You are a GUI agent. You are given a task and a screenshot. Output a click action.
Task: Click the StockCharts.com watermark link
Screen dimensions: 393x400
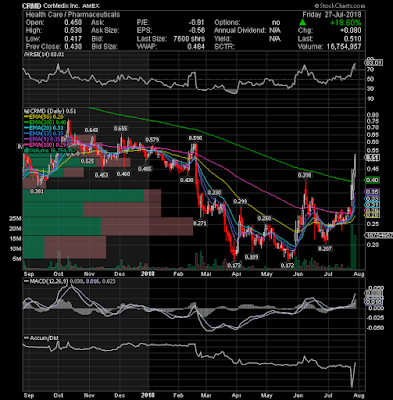[x=340, y=6]
